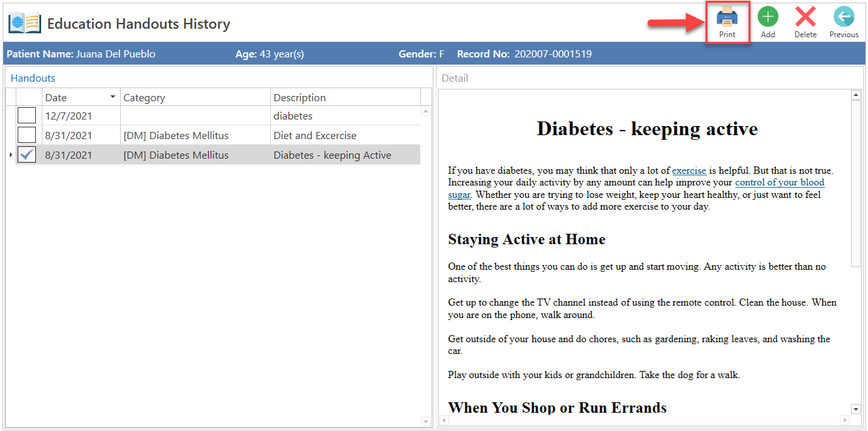The height and width of the screenshot is (431, 868).
Task: Click the row indicator arrow of selected handout
Action: 10,155
